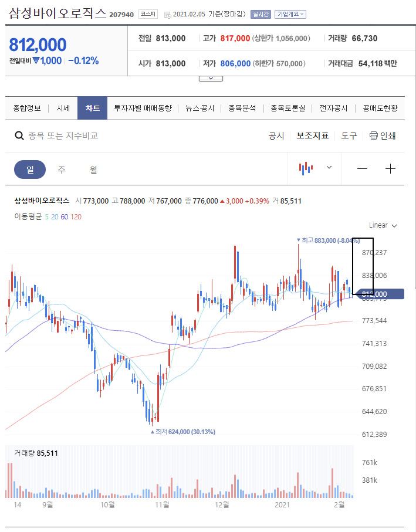
Task: Toggle the 실시간 real-time badge
Action: pos(261,14)
